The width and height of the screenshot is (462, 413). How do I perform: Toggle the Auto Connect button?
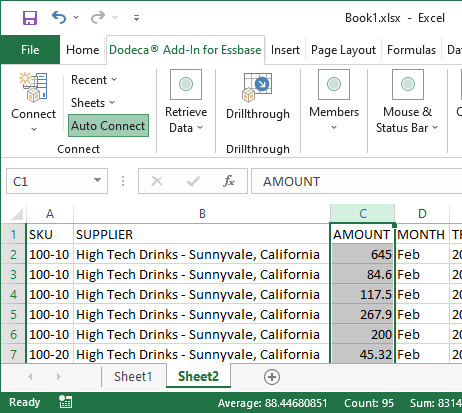108,126
